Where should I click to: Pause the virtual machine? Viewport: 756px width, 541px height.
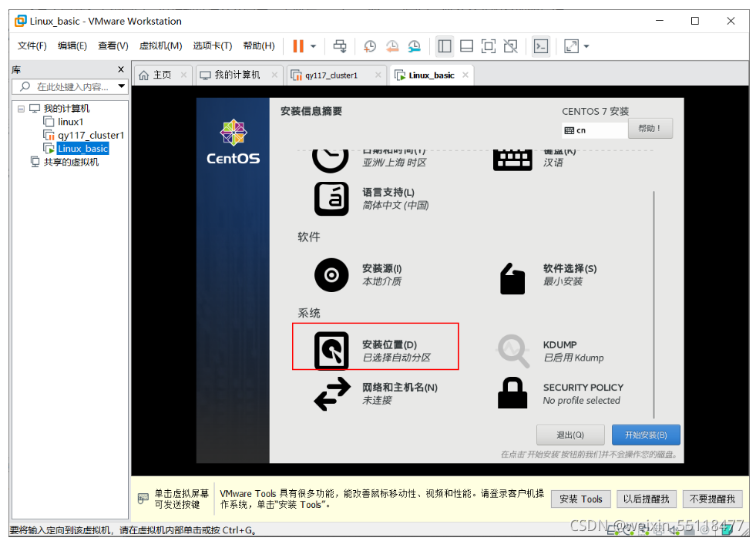pyautogui.click(x=298, y=46)
